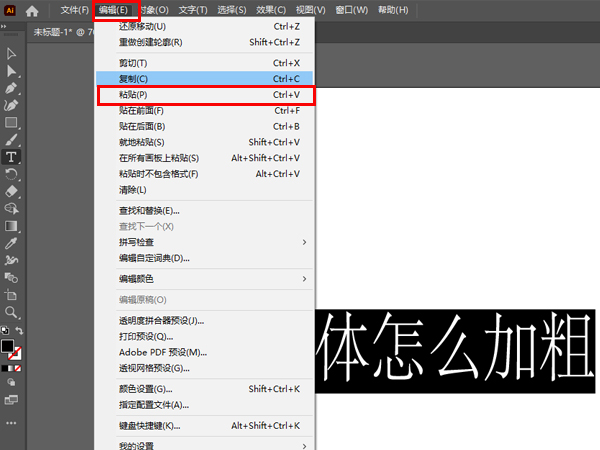Pick the Pen tool

pos(12,88)
